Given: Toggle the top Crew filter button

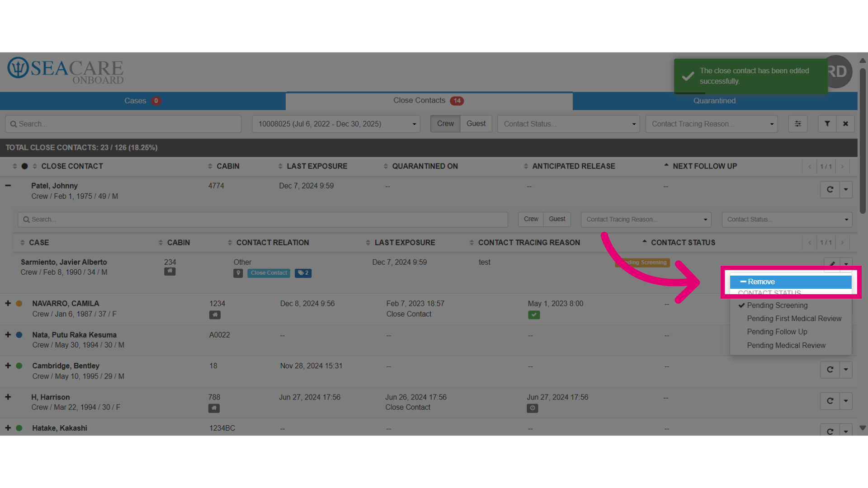Looking at the screenshot, I should [x=445, y=124].
